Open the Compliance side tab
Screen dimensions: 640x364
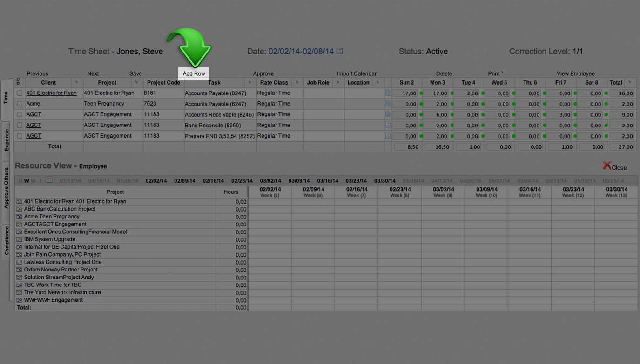[7, 240]
